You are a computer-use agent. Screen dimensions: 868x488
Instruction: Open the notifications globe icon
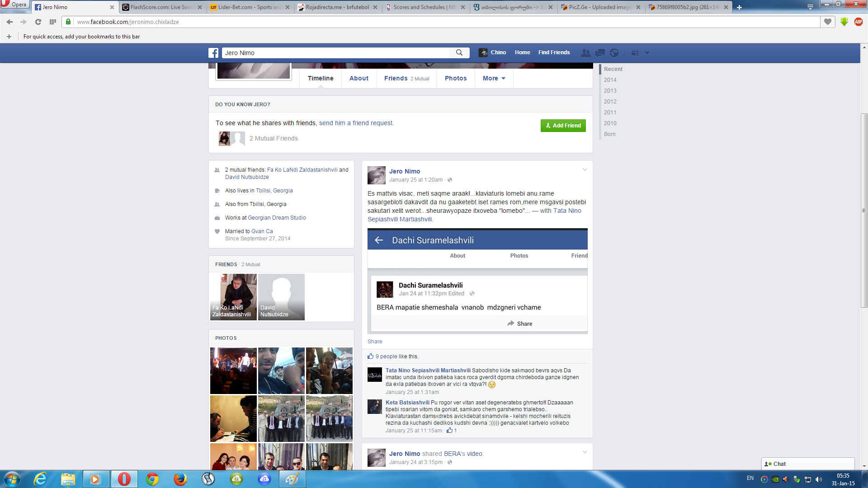click(x=614, y=53)
